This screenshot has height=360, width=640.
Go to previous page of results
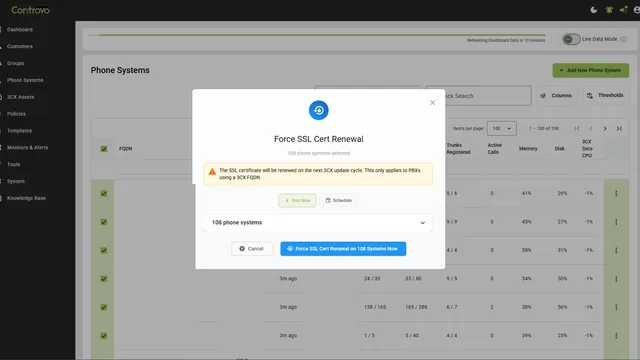pos(591,129)
